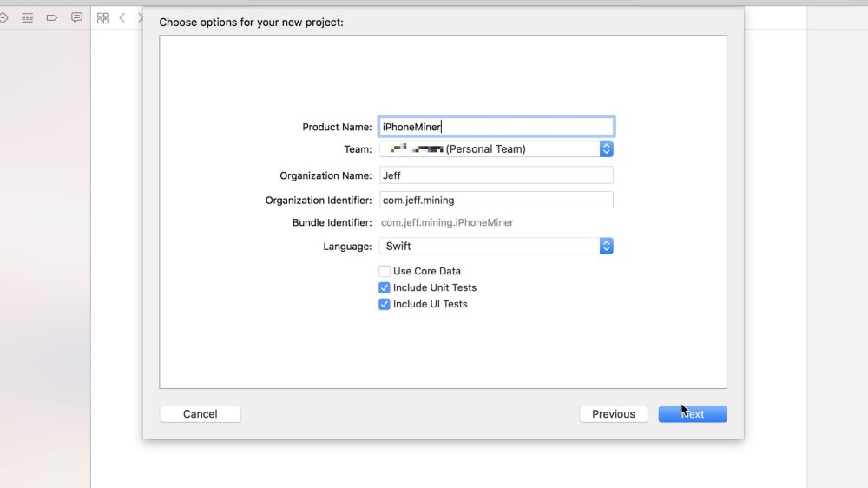Click the Organization Name field containing Jeff
Image resolution: width=868 pixels, height=488 pixels.
click(496, 175)
